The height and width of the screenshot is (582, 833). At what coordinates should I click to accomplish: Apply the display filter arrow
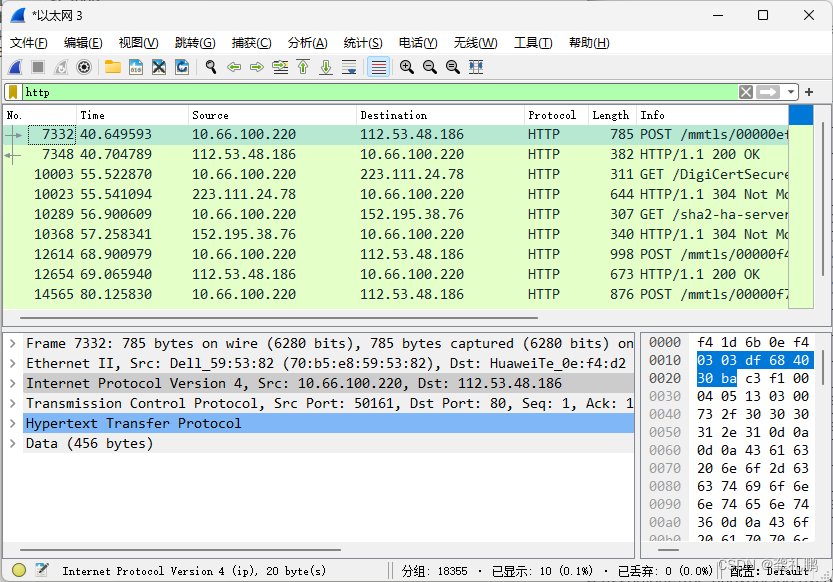(x=768, y=92)
